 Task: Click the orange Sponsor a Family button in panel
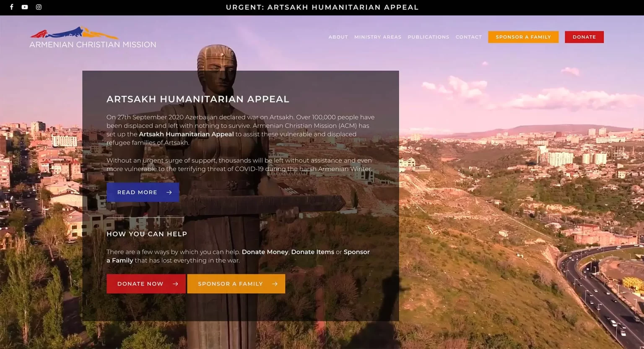[x=236, y=284]
